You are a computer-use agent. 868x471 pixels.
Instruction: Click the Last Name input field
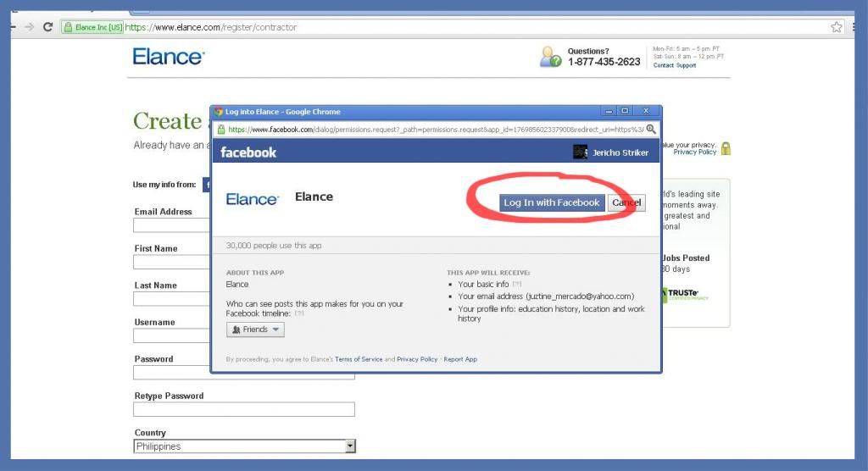tap(171, 299)
